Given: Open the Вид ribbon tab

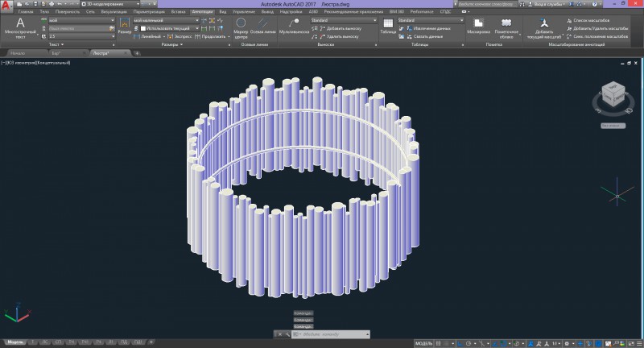Looking at the screenshot, I should 221,12.
